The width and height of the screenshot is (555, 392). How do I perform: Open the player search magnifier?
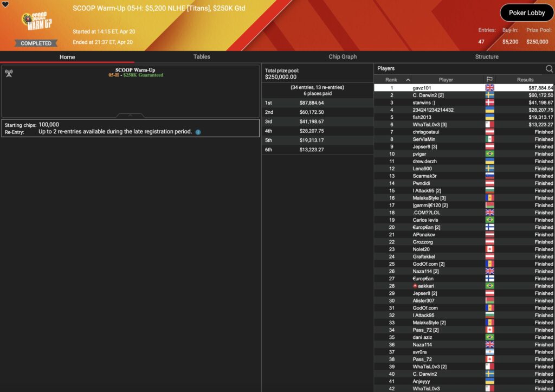click(549, 69)
